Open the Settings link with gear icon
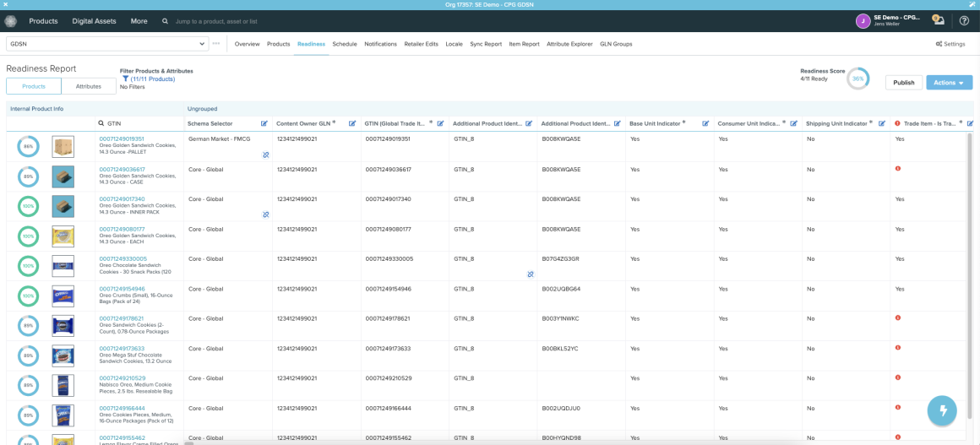This screenshot has height=445, width=980. tap(950, 44)
